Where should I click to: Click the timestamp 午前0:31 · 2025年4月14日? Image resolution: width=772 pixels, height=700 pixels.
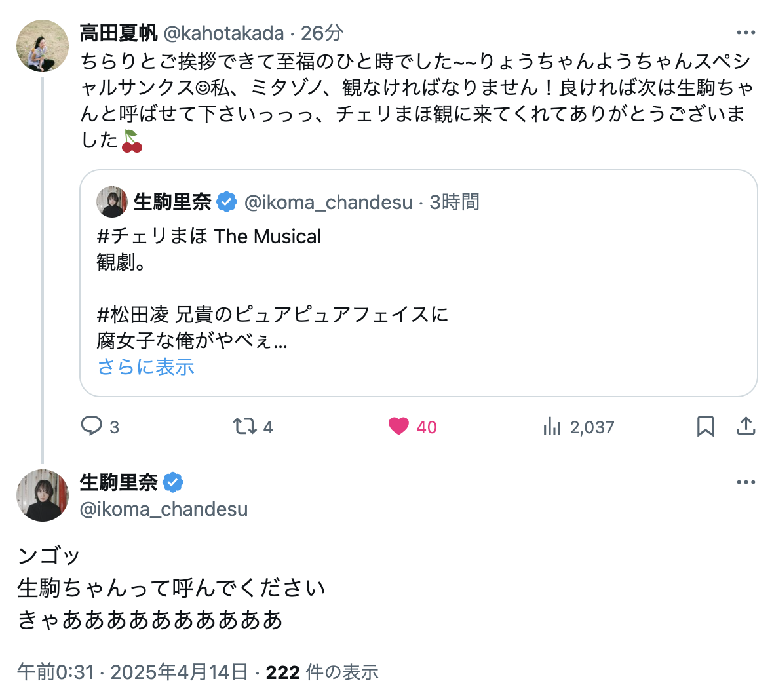133,672
